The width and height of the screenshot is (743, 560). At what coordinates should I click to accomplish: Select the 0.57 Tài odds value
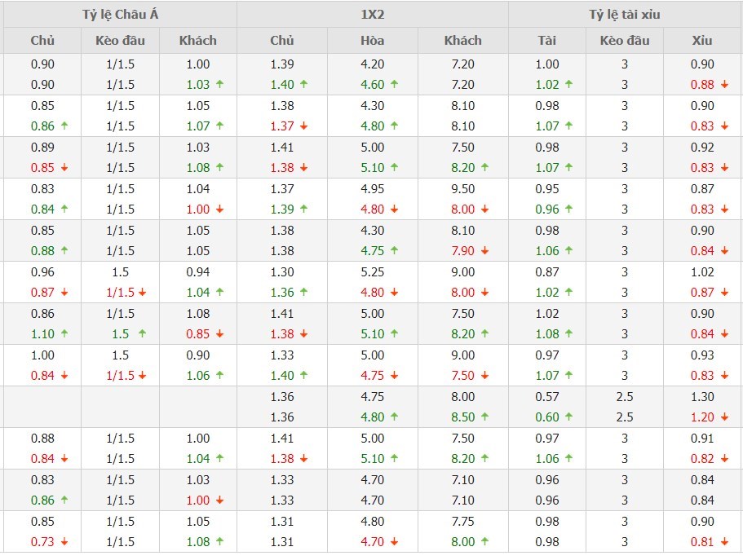tap(547, 396)
